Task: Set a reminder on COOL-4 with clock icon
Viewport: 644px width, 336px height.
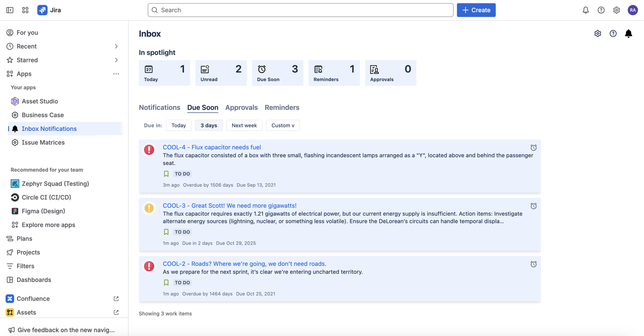Action: 534,148
